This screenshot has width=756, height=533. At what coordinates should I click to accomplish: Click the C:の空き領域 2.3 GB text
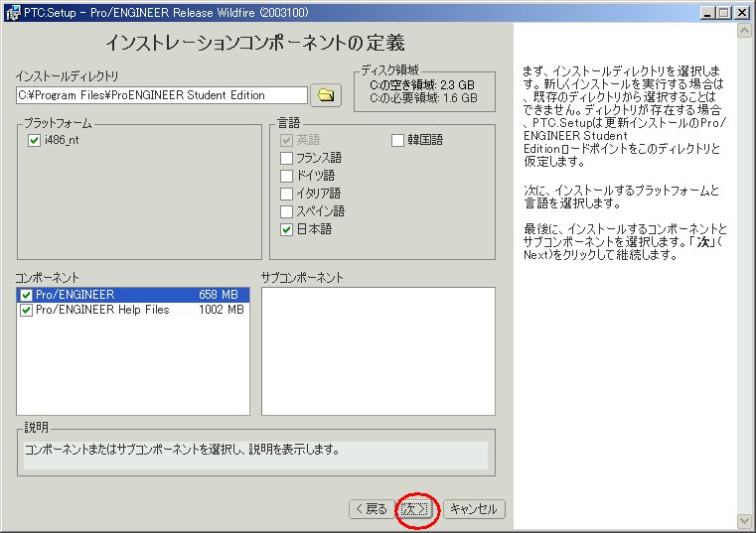[422, 85]
